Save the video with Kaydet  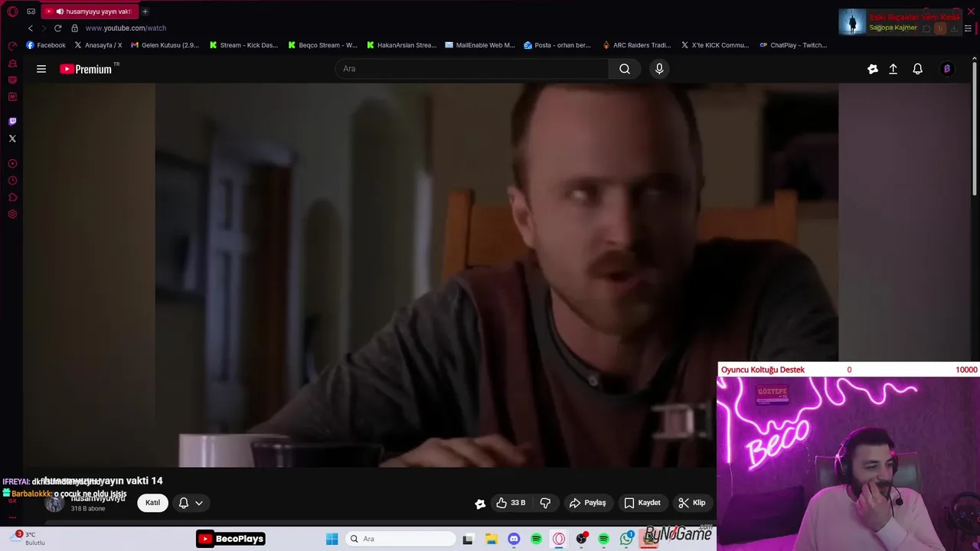(x=642, y=503)
